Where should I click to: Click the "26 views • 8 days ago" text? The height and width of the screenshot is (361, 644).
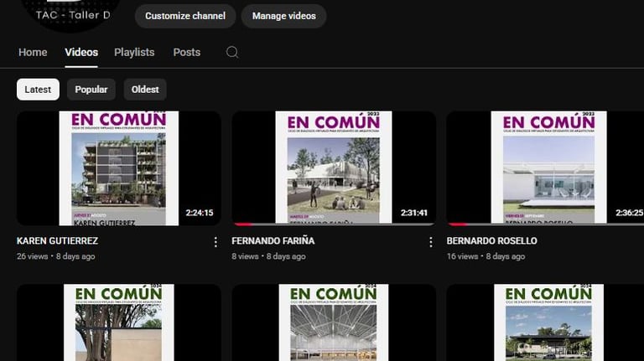click(x=56, y=256)
